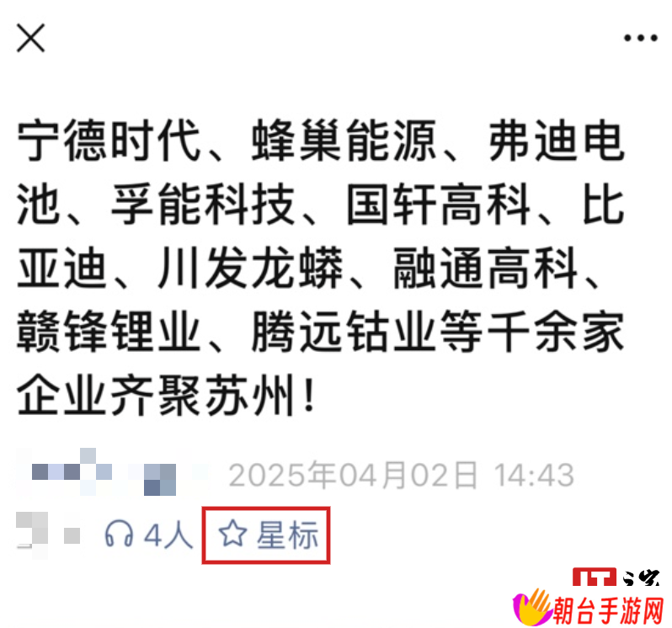This screenshot has width=672, height=628.
Task: Toggle the 星标 label text
Action: tap(287, 535)
